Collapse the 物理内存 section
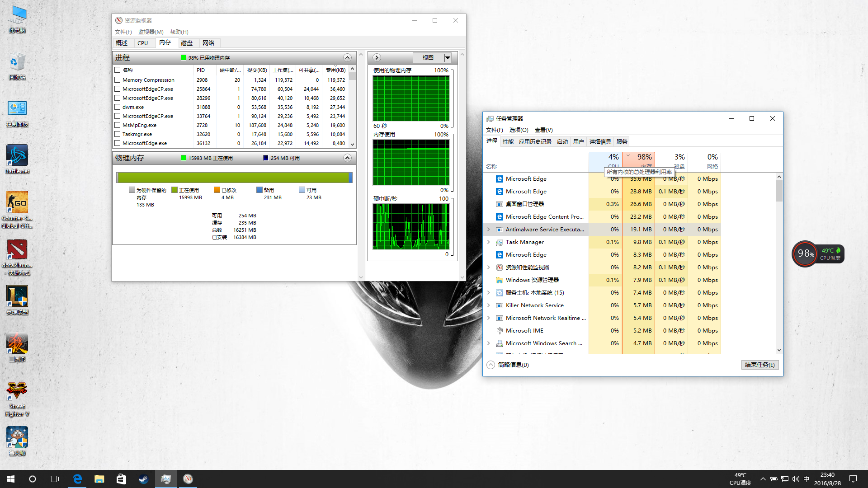868x488 pixels. (x=347, y=158)
